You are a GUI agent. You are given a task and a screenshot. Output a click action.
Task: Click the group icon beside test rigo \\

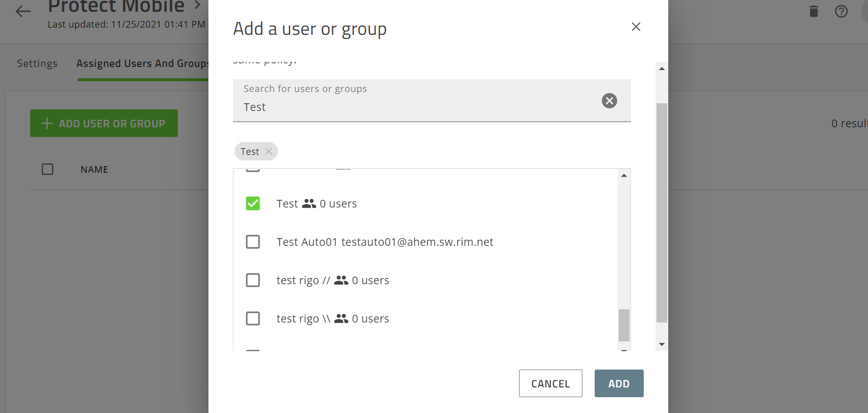(x=341, y=318)
